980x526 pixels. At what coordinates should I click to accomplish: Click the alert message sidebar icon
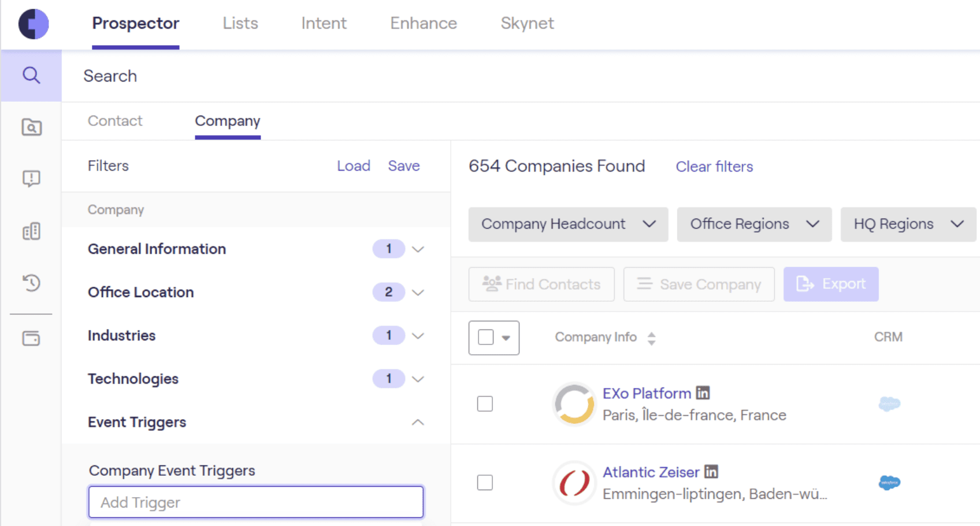click(x=31, y=178)
